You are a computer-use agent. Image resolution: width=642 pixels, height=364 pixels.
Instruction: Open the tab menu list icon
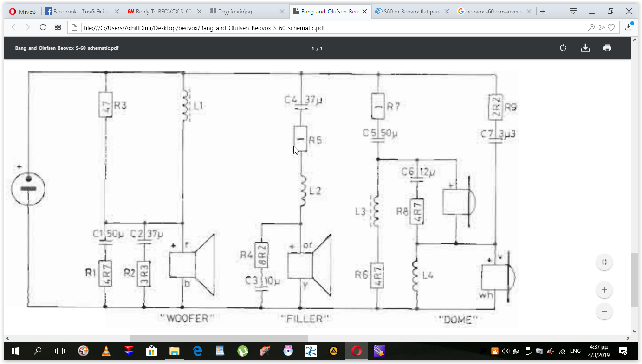coord(573,11)
